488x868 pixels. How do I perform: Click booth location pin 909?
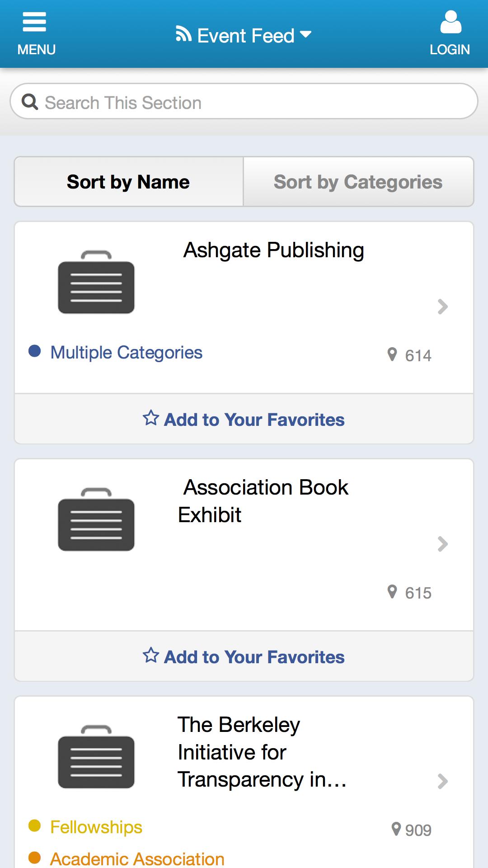point(396,829)
